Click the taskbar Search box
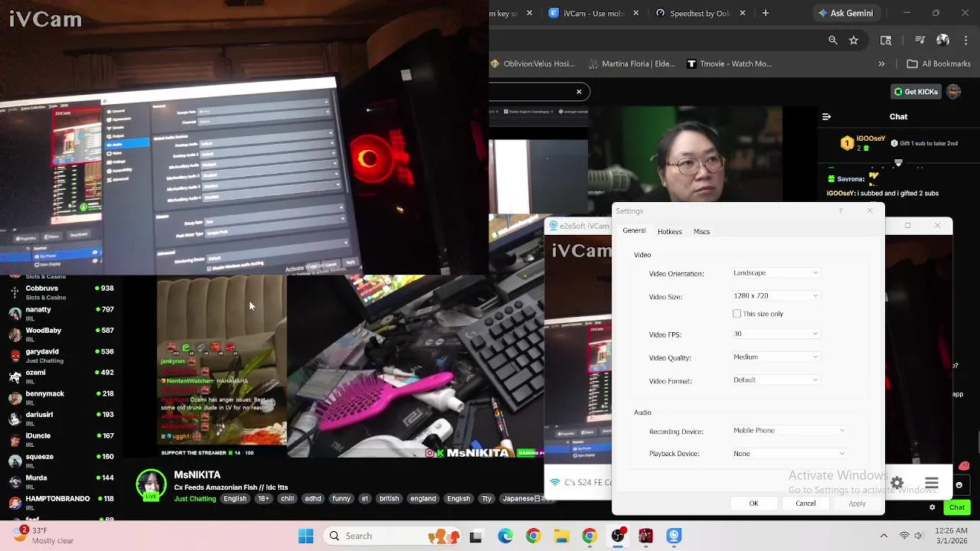980x551 pixels. coord(394,536)
